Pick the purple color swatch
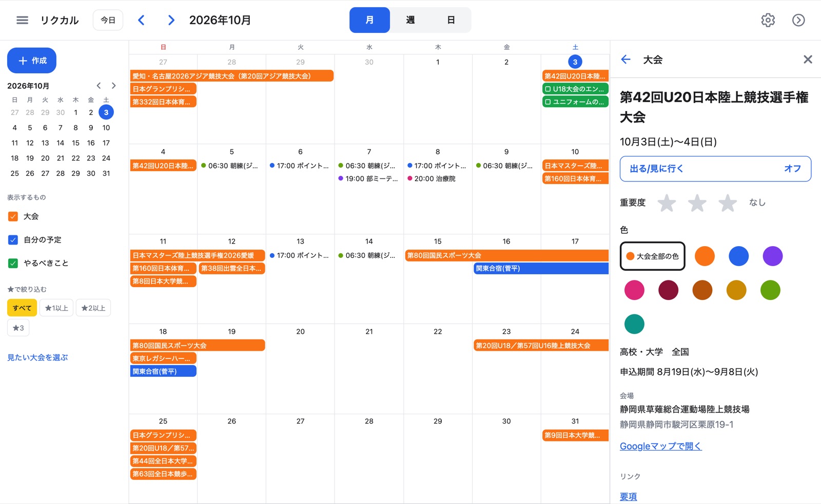This screenshot has height=504, width=821. (x=772, y=256)
